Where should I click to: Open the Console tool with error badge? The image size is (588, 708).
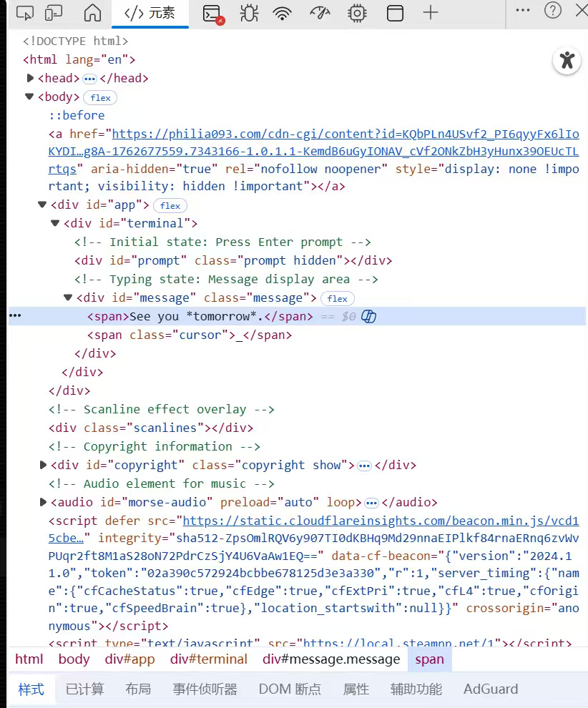(x=212, y=13)
